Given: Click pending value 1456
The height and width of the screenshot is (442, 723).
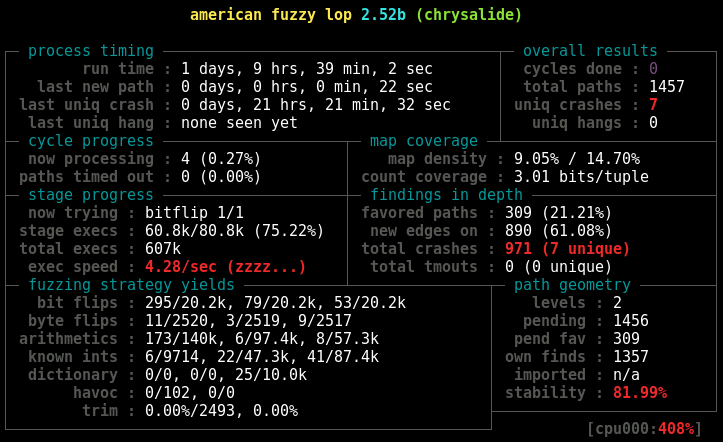Looking at the screenshot, I should coord(631,320).
